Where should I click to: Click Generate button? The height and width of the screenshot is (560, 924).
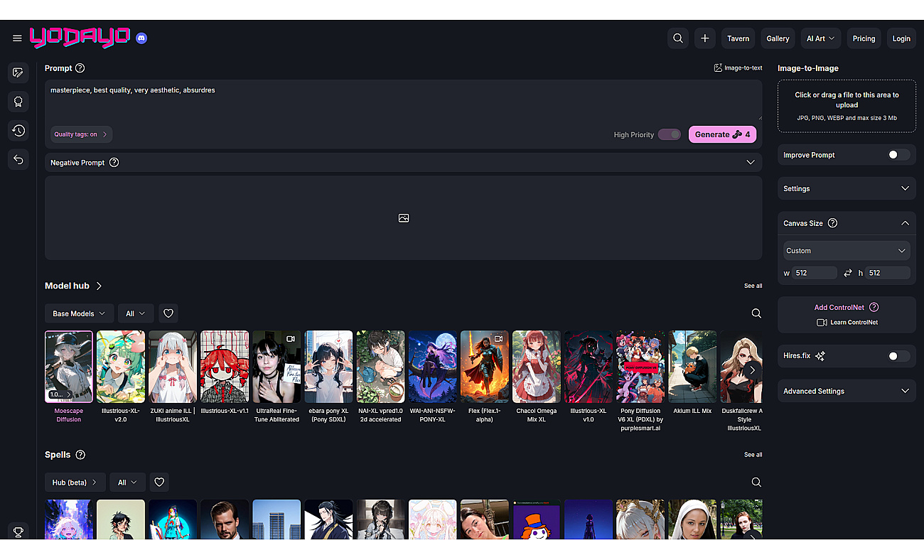[x=722, y=134]
